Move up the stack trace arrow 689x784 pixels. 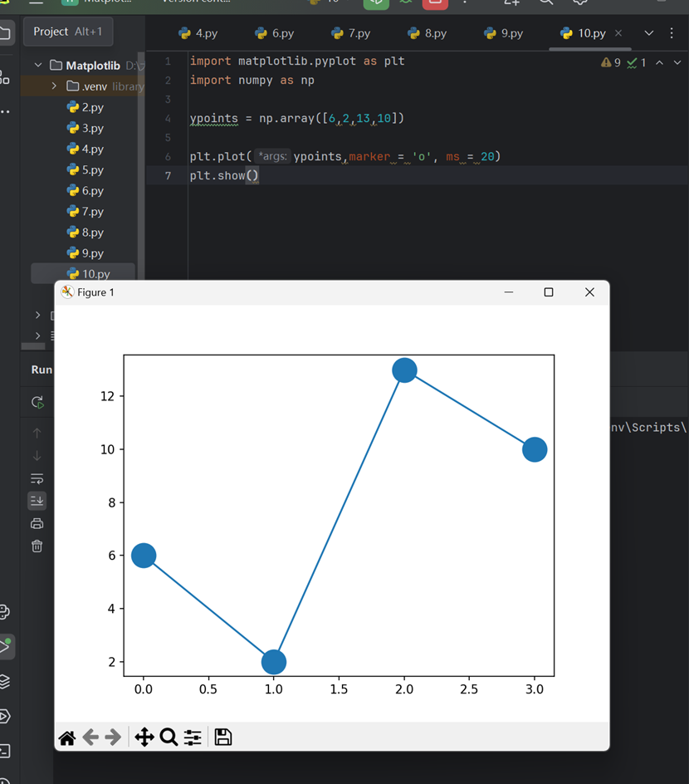[37, 433]
